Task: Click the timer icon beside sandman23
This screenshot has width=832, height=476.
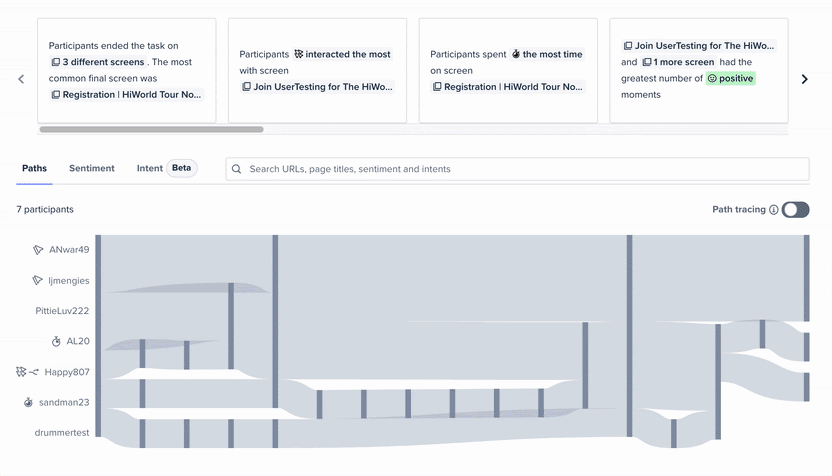Action: tap(29, 402)
